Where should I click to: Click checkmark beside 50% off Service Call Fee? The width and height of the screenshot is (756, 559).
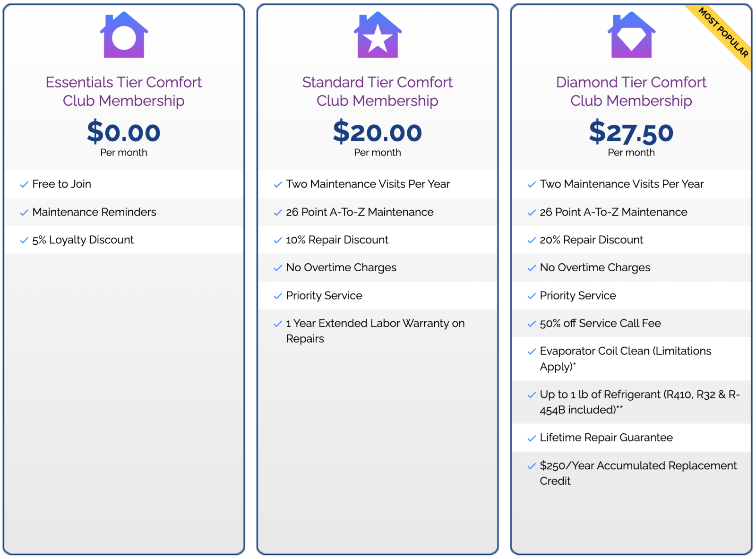tap(532, 324)
